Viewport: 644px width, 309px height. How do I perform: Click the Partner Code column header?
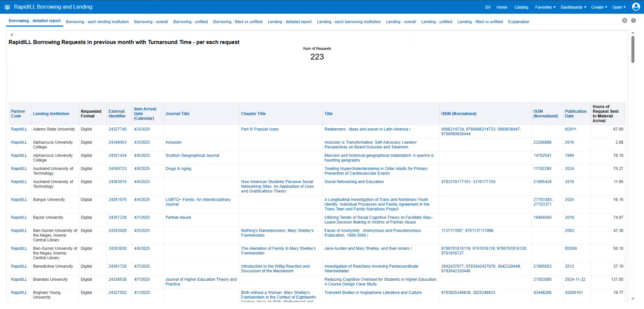tap(18, 114)
